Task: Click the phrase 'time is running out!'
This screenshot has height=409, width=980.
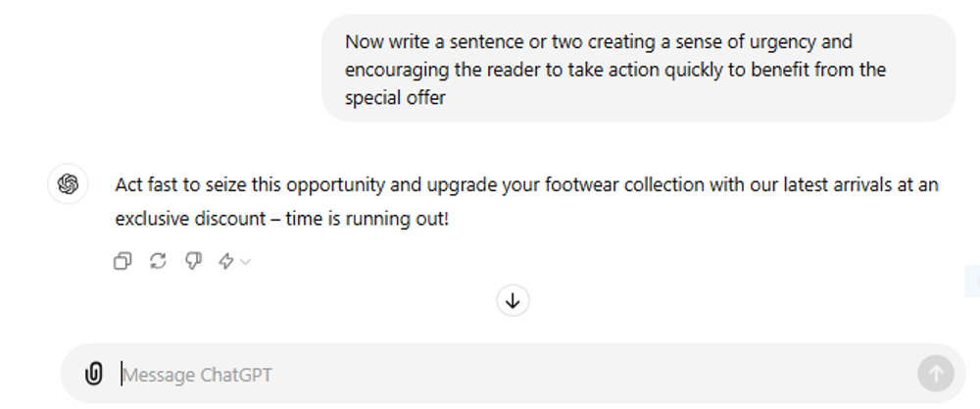Action: tap(367, 219)
